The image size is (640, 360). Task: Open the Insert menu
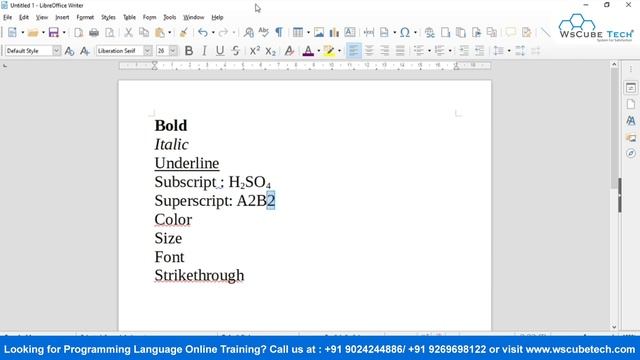point(62,18)
